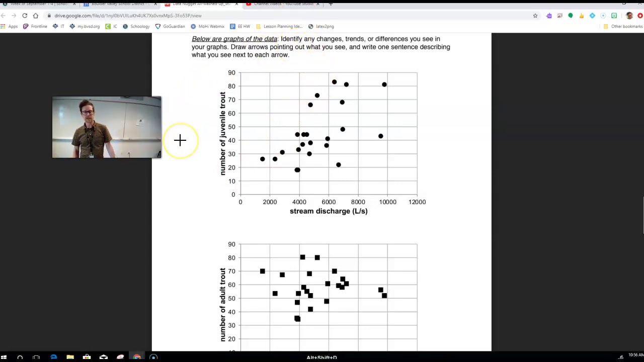The height and width of the screenshot is (362, 644).
Task: Open the purple puzzle-piece extension
Action: [x=549, y=16]
